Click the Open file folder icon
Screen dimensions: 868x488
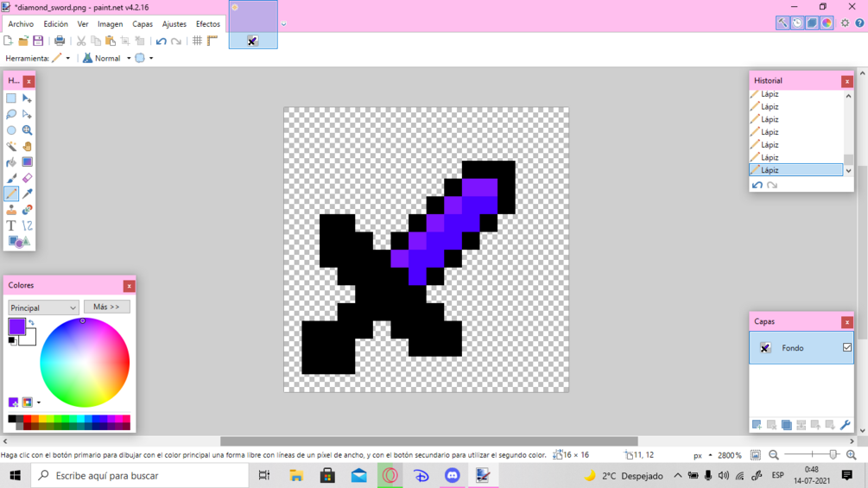23,41
